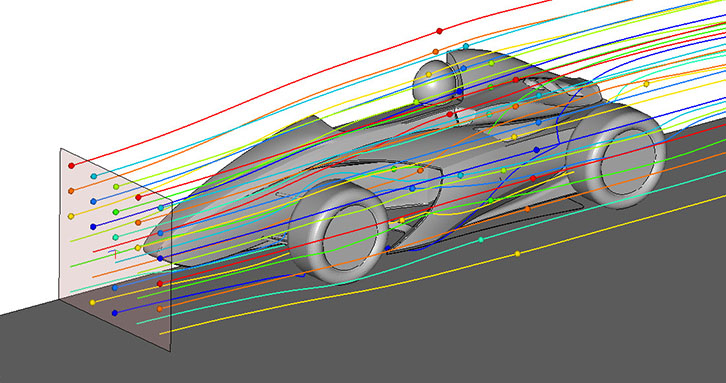Click the cyan marker atop the headrest fairing

click(x=466, y=46)
